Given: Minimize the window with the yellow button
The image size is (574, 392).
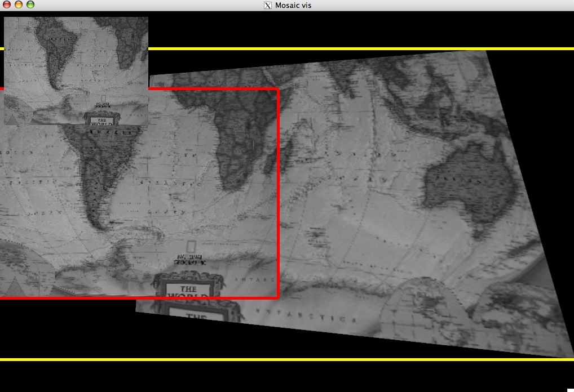Looking at the screenshot, I should tap(19, 5).
